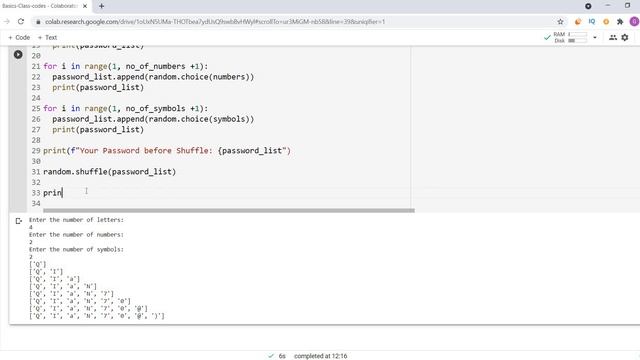Open a new browser tab

coord(101,6)
